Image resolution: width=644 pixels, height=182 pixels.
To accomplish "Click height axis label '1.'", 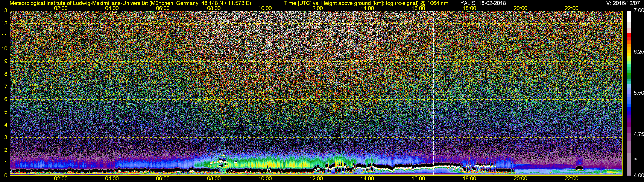I will [6, 163].
